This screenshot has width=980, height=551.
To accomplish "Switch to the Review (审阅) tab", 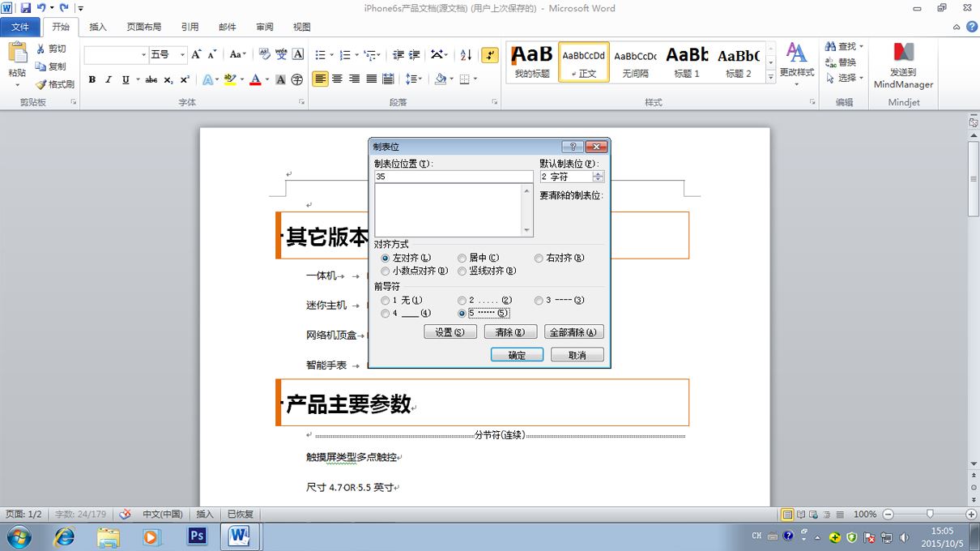I will 265,27.
